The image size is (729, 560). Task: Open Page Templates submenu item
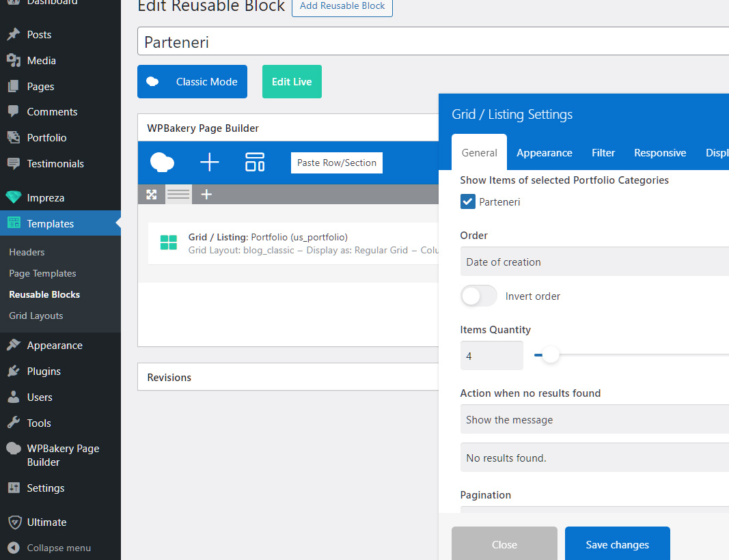tap(42, 273)
